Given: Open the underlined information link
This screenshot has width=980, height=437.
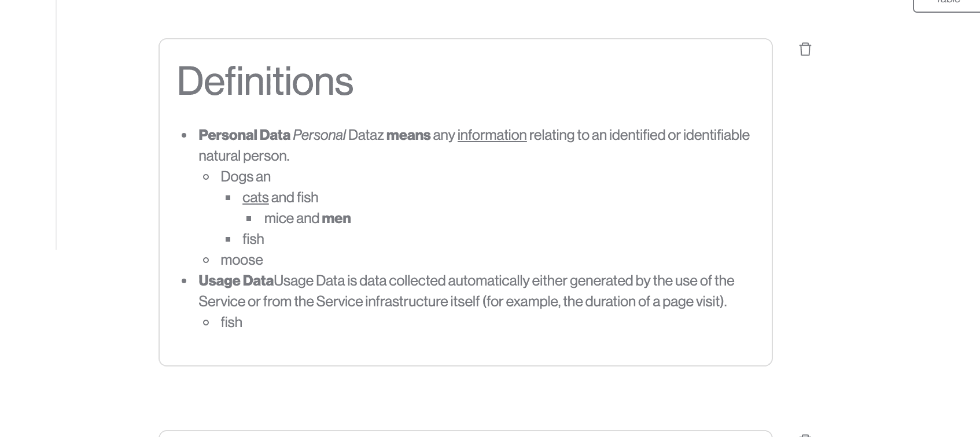Looking at the screenshot, I should click(x=492, y=135).
